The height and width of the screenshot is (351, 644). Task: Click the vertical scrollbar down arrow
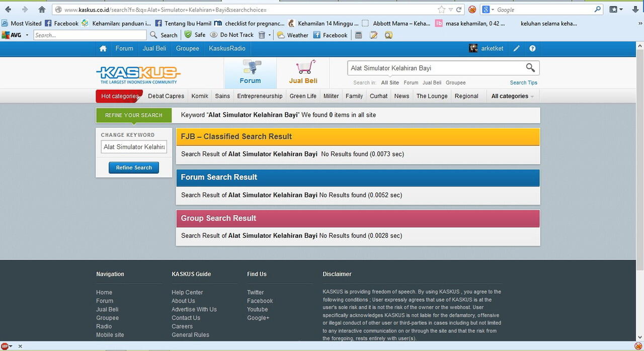click(x=639, y=337)
